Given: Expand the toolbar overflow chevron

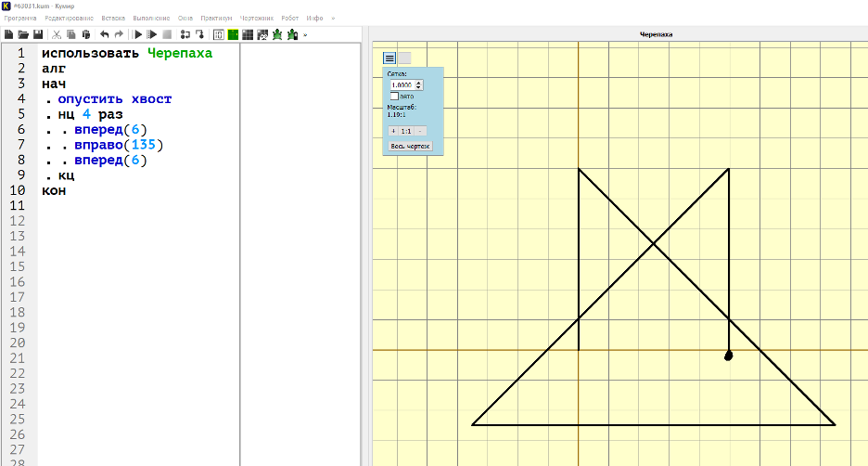Looking at the screenshot, I should click(305, 35).
